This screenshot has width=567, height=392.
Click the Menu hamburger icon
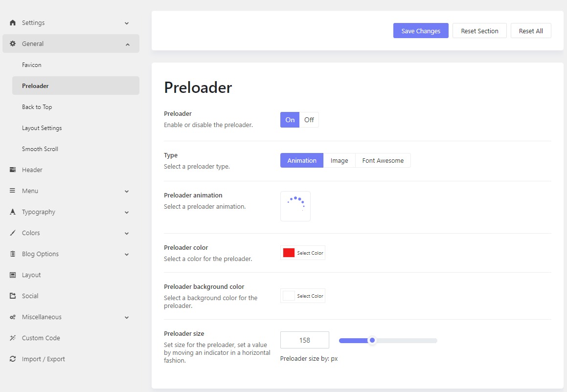pos(13,191)
